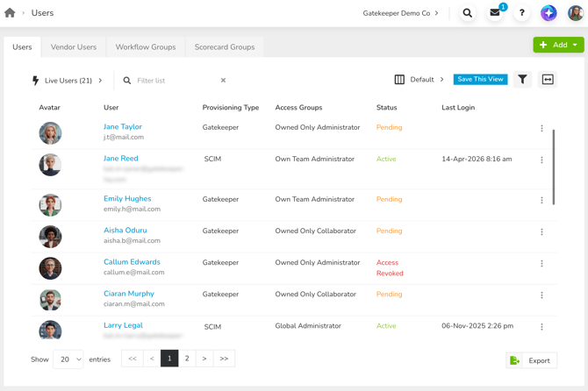Click the Save This View button
The height and width of the screenshot is (391, 588).
[480, 80]
